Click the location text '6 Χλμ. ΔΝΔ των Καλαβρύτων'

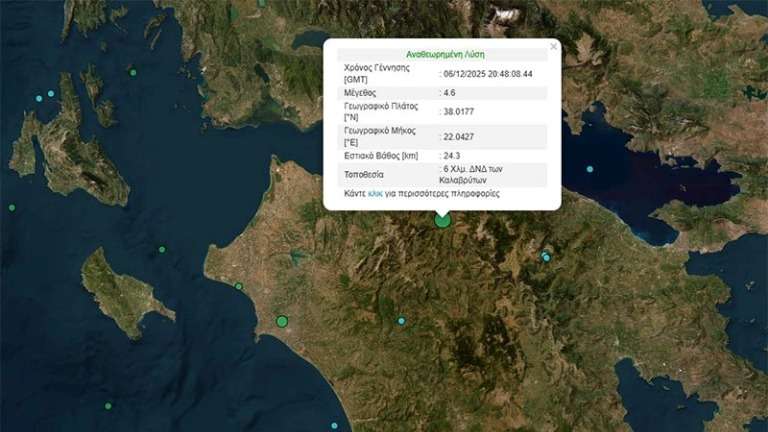click(x=471, y=174)
